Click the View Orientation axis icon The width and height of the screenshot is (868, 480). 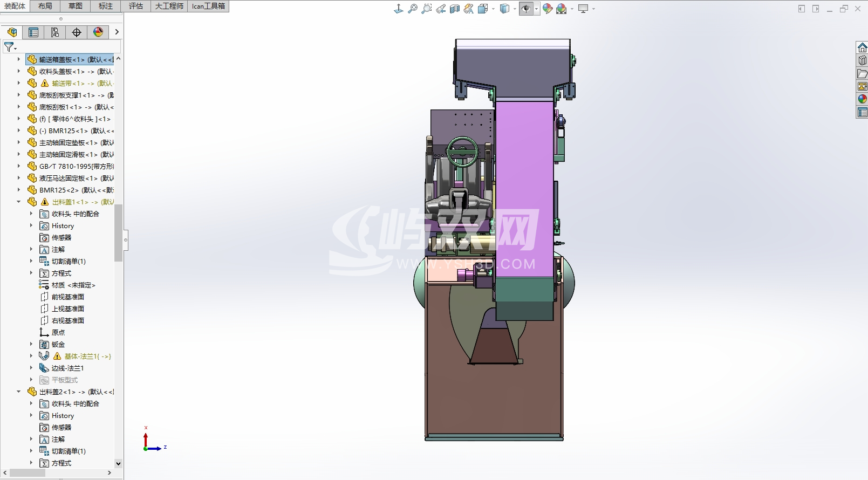399,9
